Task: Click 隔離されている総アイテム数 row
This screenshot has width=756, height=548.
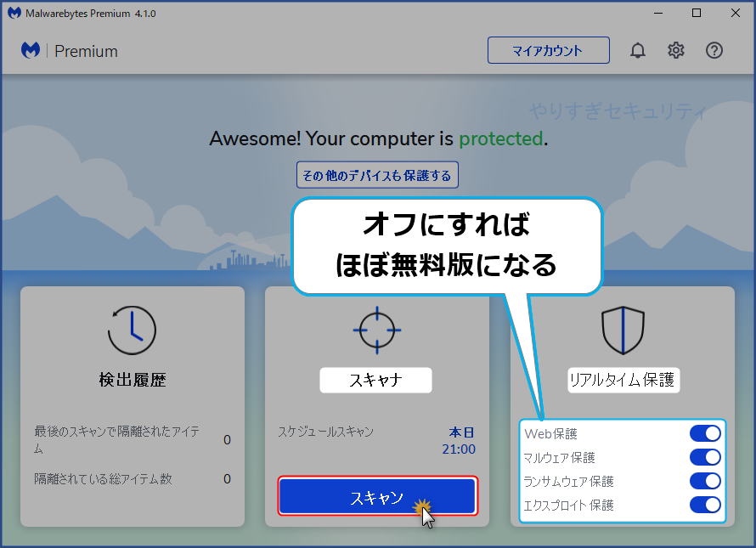Action: point(133,478)
